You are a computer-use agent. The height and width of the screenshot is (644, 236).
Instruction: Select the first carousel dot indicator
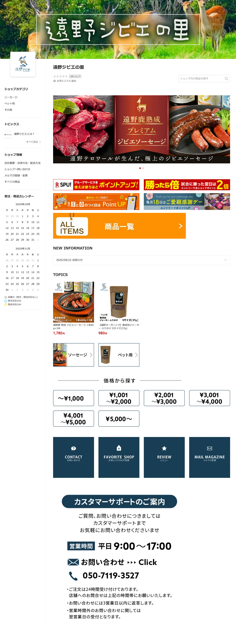[140, 168]
